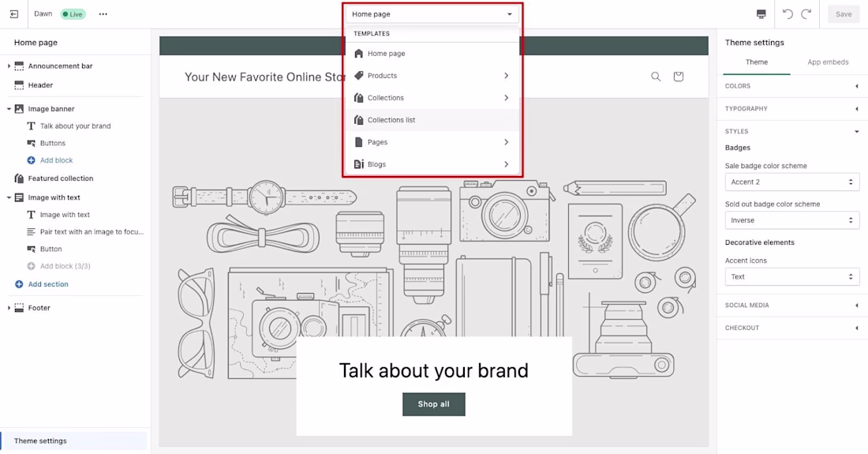The image size is (868, 454).
Task: Click the Save button
Action: point(843,14)
